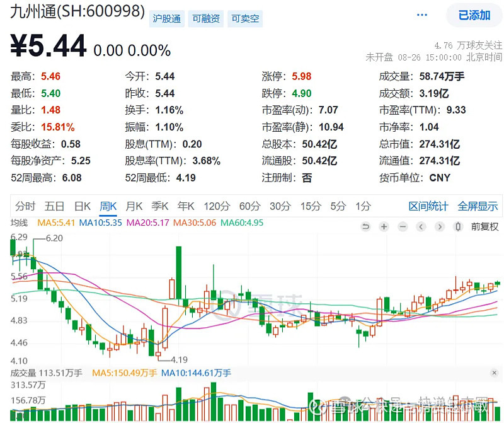Open the ellipsis more-options menu

(x=421, y=14)
